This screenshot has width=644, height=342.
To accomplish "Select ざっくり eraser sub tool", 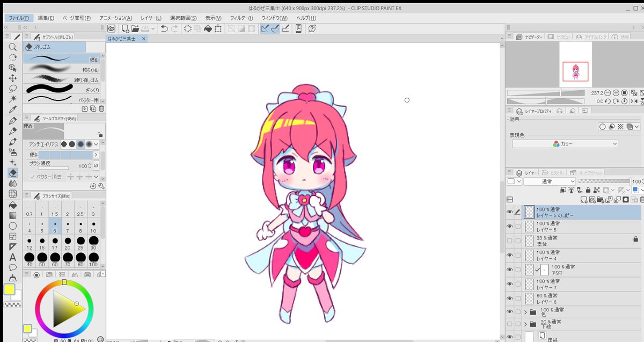I will [x=62, y=89].
